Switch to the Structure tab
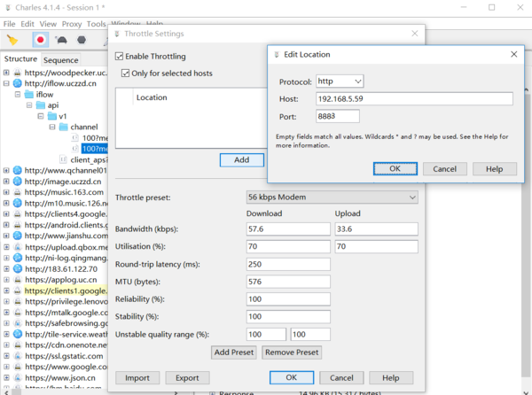The width and height of the screenshot is (532, 395). tap(20, 59)
